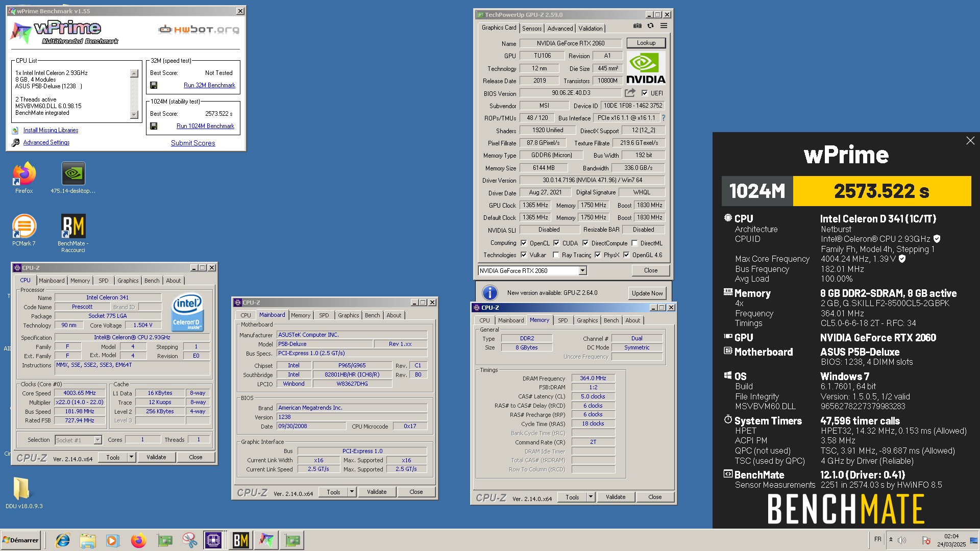Click Internet Explorer in the taskbar

click(x=63, y=540)
